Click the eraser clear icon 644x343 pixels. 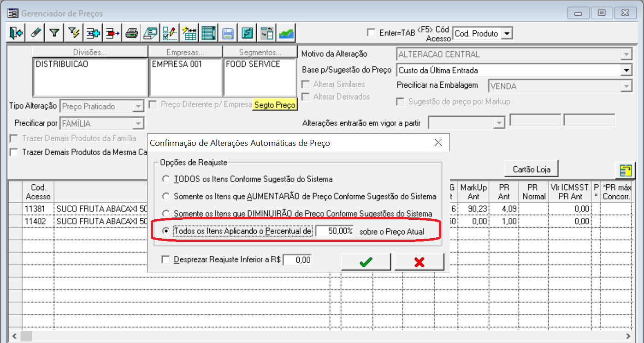(x=35, y=33)
